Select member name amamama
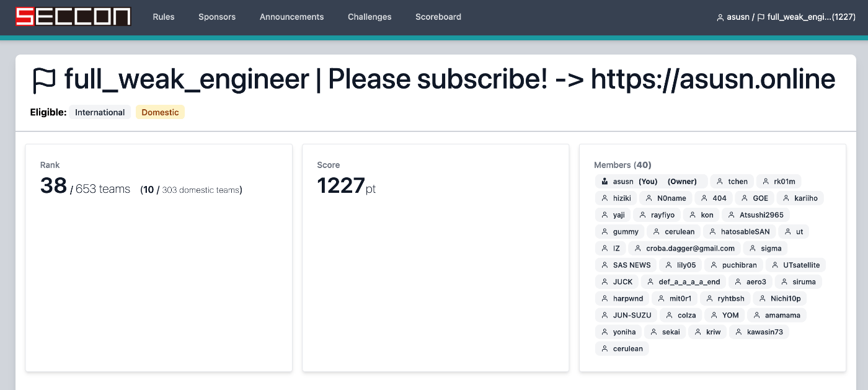This screenshot has width=868, height=390. 782,316
